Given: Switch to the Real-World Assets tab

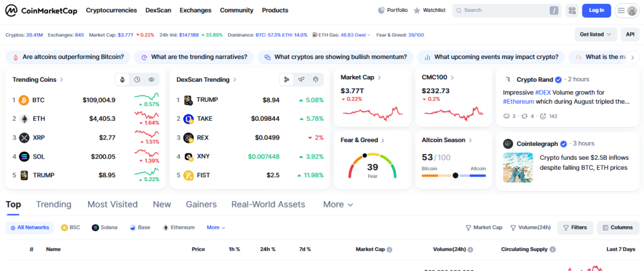Looking at the screenshot, I should (268, 204).
